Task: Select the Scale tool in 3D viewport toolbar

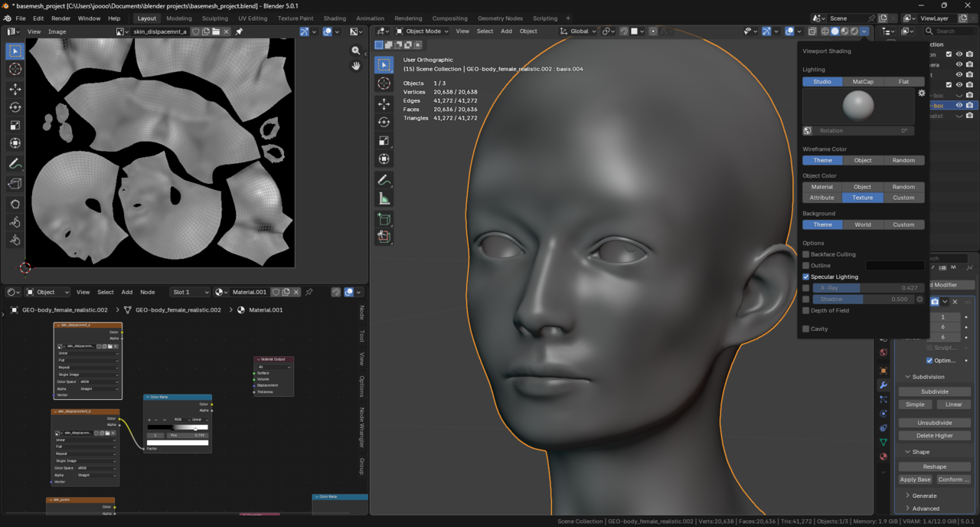Action: pyautogui.click(x=384, y=141)
